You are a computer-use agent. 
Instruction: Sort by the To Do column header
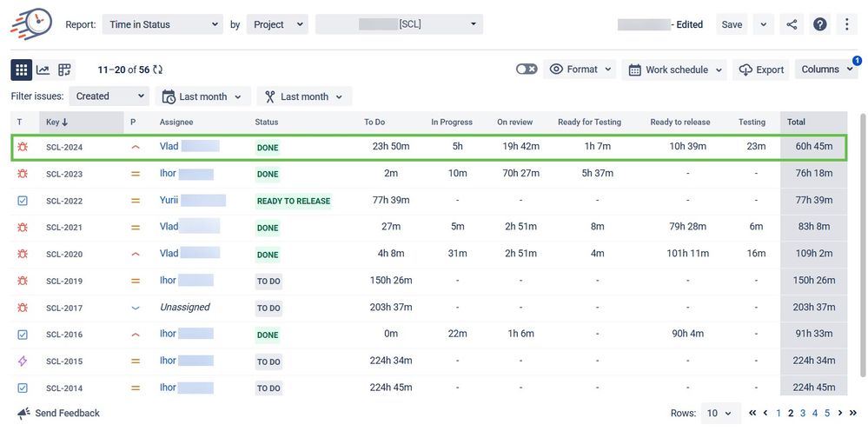[374, 122]
